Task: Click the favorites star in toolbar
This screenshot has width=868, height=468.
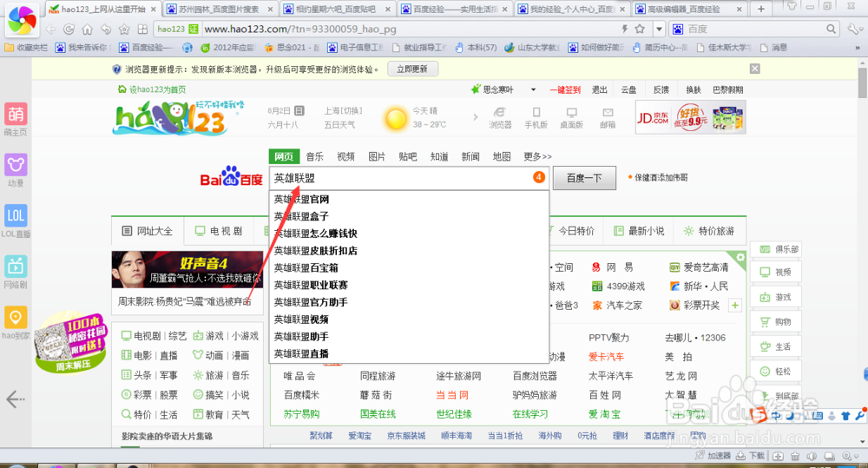Action: tap(124, 29)
